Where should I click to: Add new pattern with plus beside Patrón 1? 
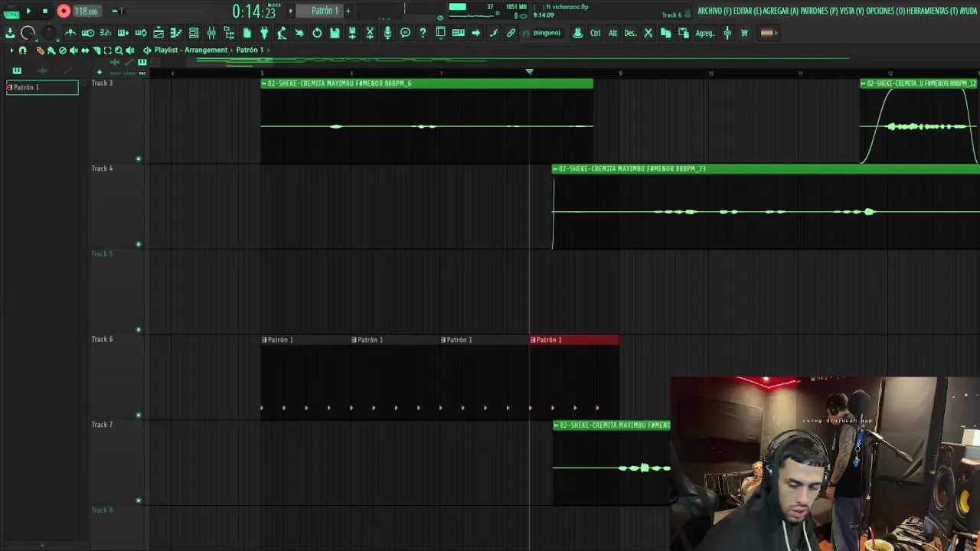tap(348, 11)
